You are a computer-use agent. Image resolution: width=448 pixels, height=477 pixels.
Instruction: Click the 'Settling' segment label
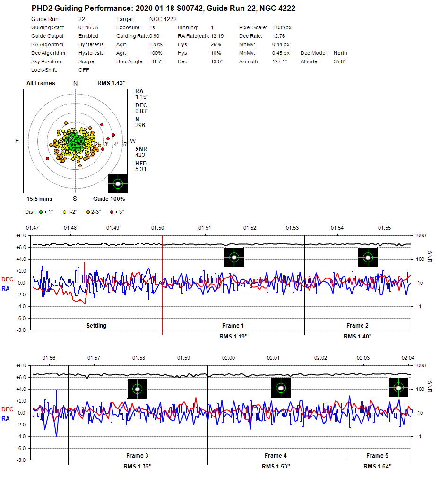coord(96,326)
